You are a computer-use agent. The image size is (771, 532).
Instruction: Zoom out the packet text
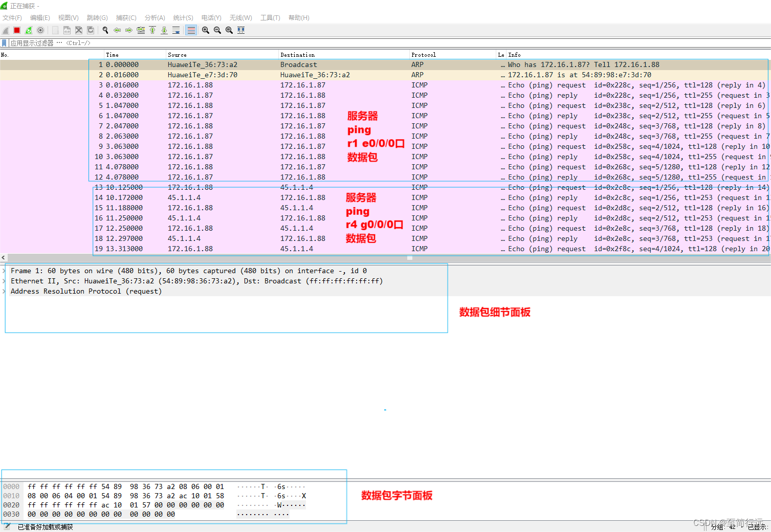[217, 30]
